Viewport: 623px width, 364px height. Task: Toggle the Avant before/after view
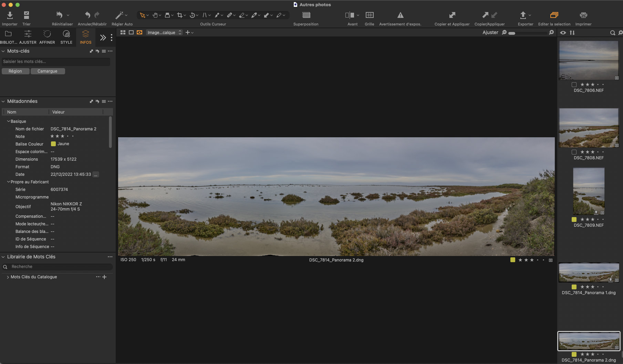[350, 15]
